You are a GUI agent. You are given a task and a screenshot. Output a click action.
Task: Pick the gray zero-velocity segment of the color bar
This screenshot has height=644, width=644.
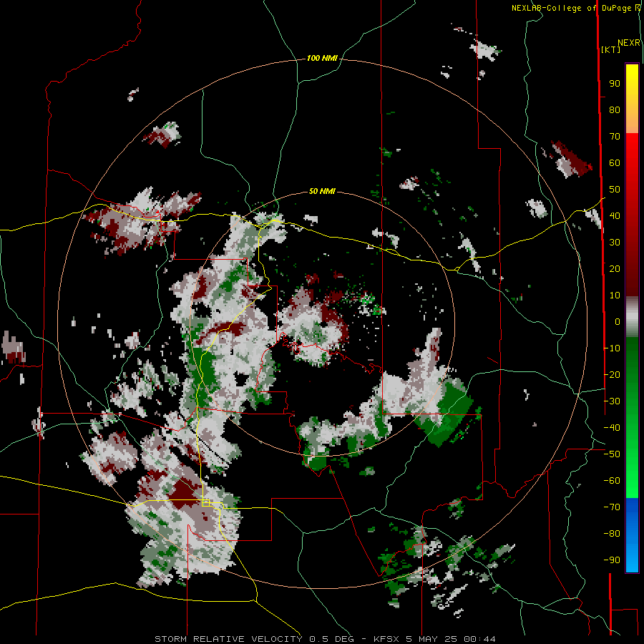coord(632,317)
